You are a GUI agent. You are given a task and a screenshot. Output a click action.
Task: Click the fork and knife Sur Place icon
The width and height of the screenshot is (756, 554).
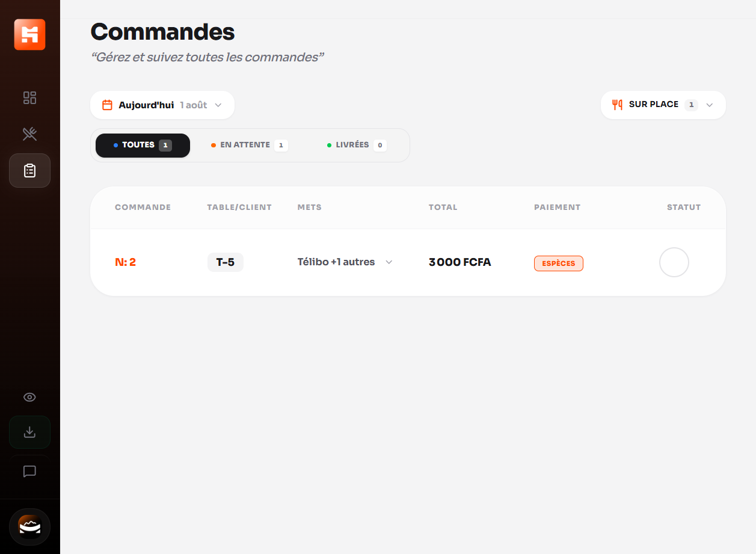point(617,105)
